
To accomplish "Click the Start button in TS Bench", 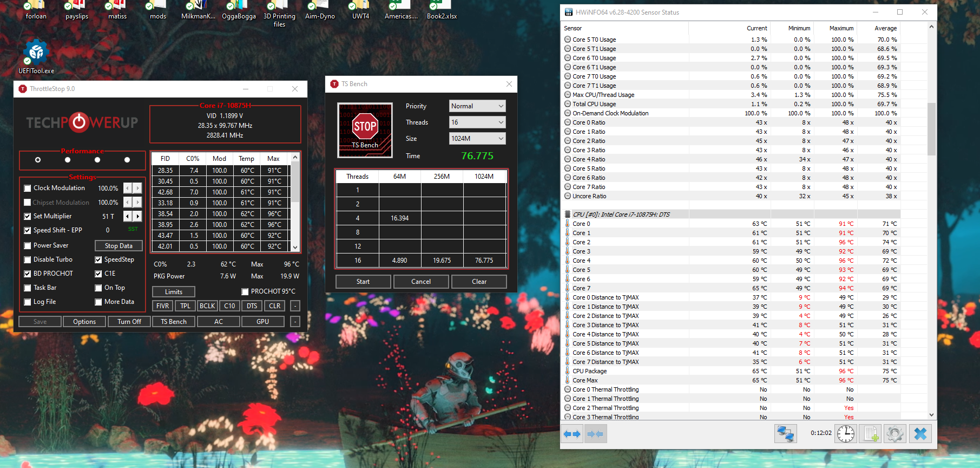I will pyautogui.click(x=363, y=282).
